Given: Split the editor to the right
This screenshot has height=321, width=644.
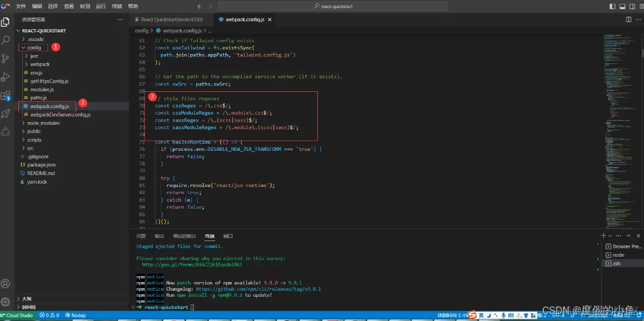Looking at the screenshot, I should point(628,19).
